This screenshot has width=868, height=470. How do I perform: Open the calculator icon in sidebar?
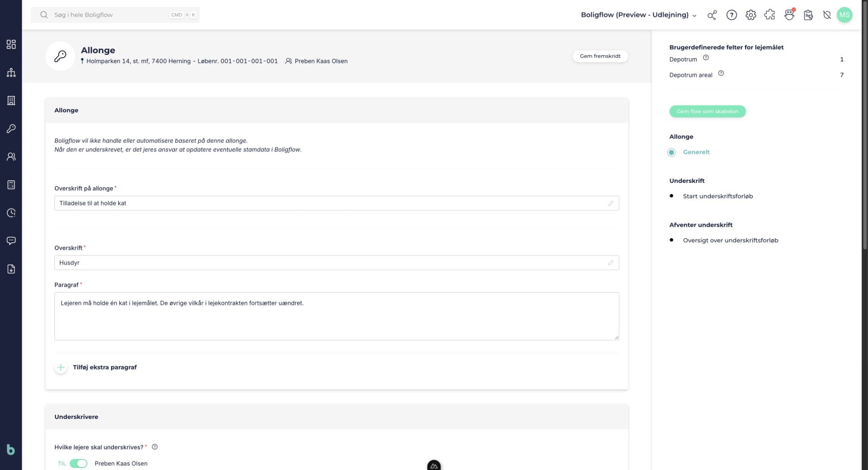11,185
